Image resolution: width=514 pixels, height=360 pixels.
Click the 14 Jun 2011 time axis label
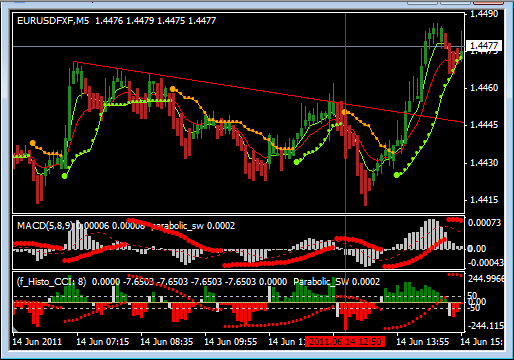[37, 342]
